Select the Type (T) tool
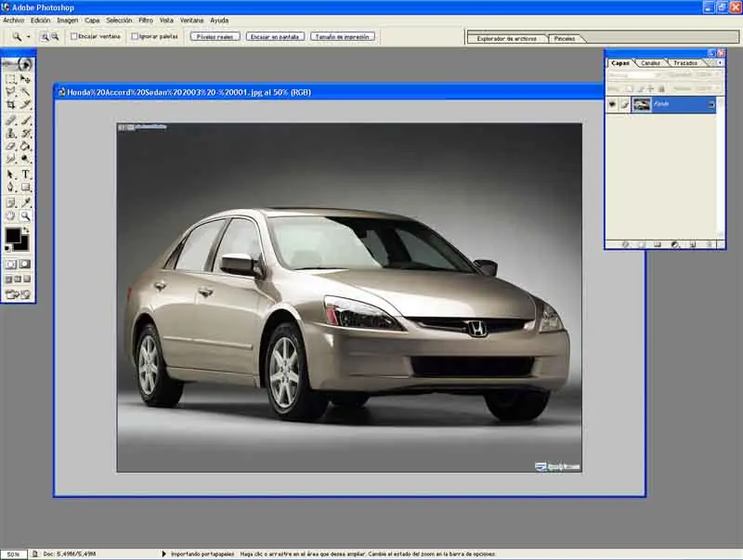The image size is (743, 560). click(x=26, y=175)
